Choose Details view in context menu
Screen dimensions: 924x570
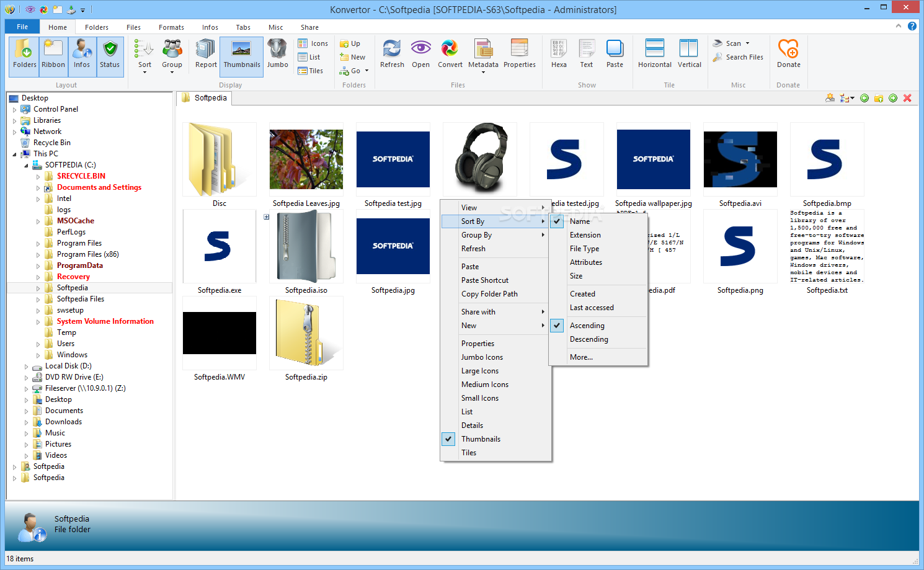(x=495, y=425)
